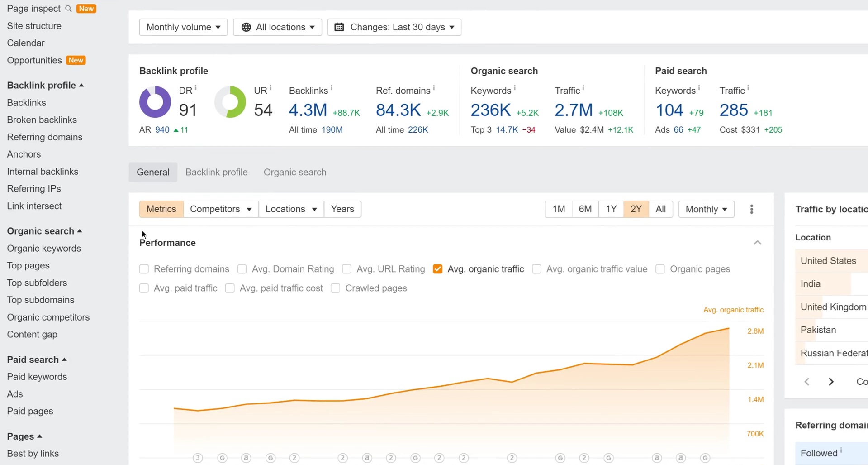The width and height of the screenshot is (868, 465).
Task: Click the Pakistan location row
Action: click(x=831, y=330)
